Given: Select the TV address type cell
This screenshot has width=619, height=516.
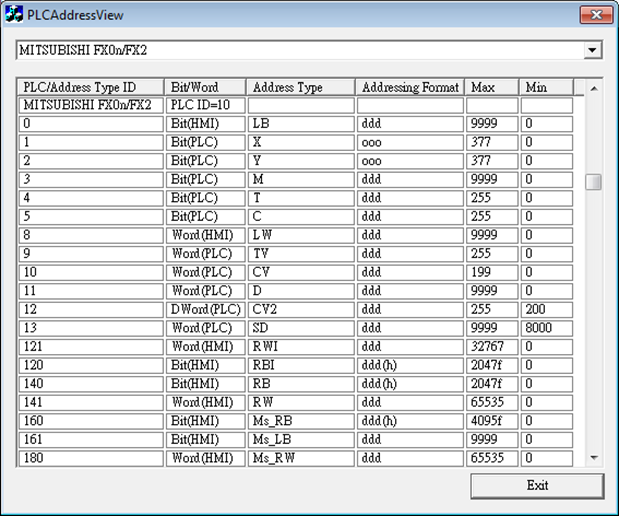Looking at the screenshot, I should [301, 253].
